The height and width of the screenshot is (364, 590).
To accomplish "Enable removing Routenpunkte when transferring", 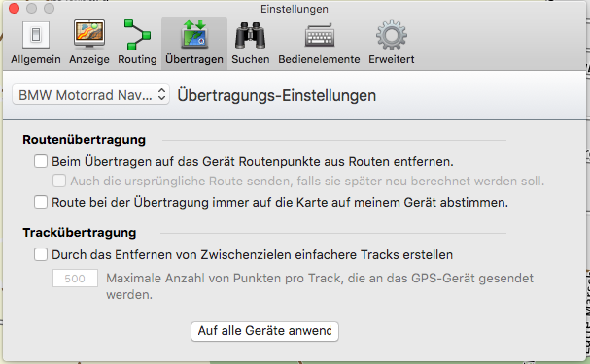I will pos(41,161).
